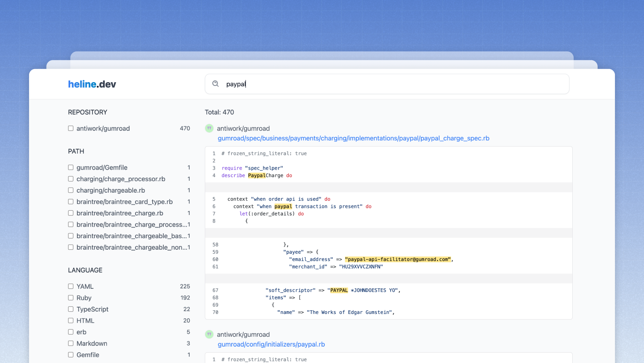The height and width of the screenshot is (363, 644).
Task: Check the antiwork/gumroad repository filter
Action: click(x=71, y=128)
